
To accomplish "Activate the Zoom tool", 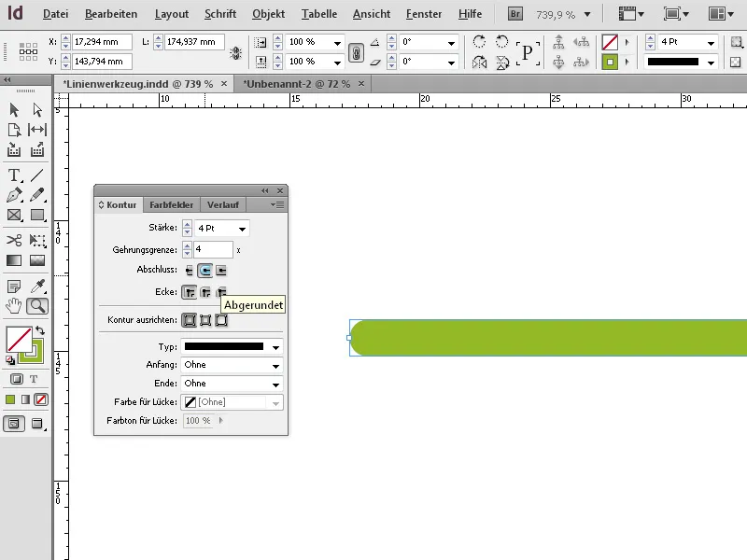I will click(x=37, y=306).
